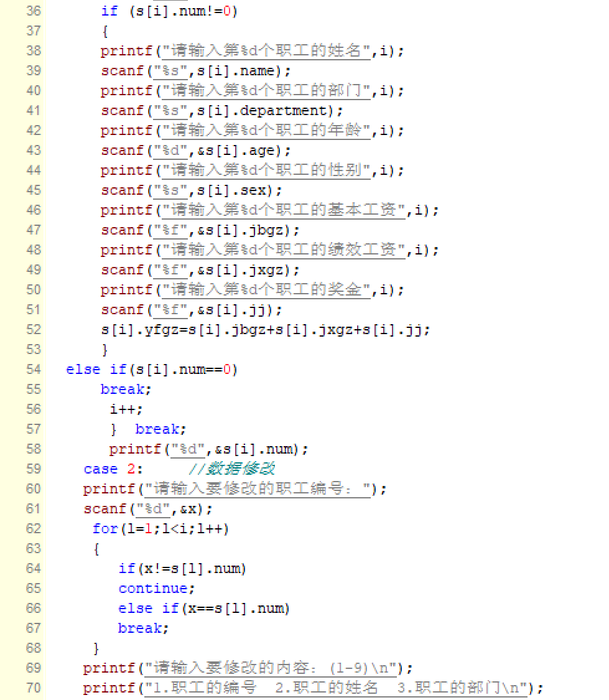Viewport: 609px width, 700px height.
Task: Click 'scanf("%s",s[i].name);' on line 39
Action: 195,71
